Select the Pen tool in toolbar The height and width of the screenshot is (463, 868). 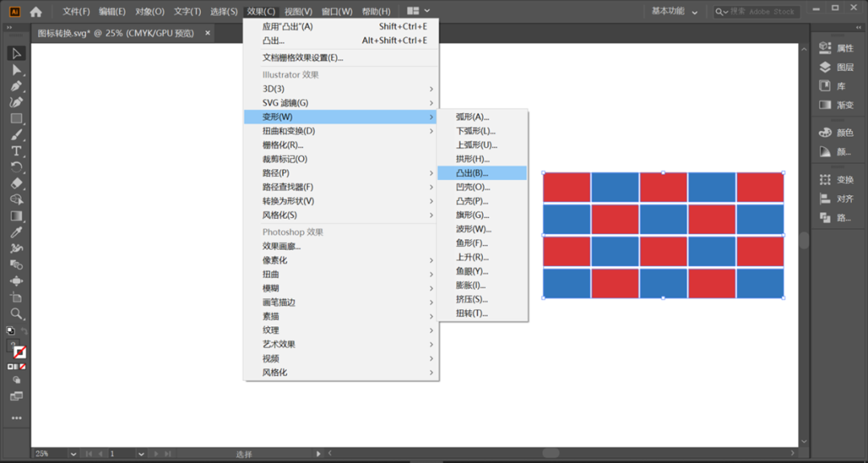[x=16, y=86]
